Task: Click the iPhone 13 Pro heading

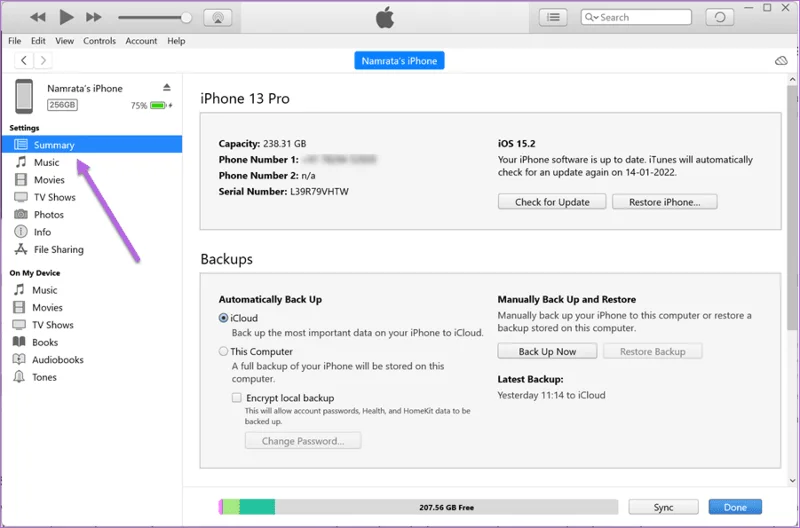Action: tap(245, 98)
